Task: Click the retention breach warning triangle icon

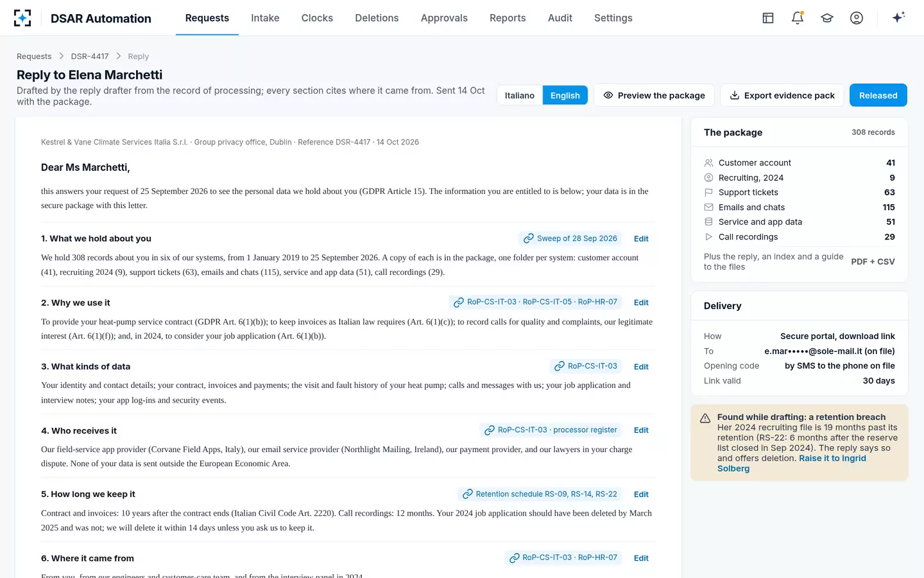Action: click(705, 418)
